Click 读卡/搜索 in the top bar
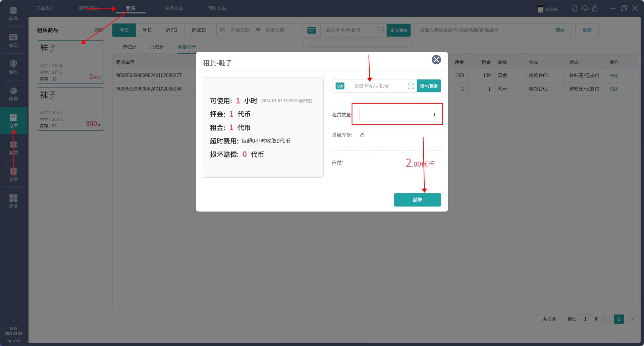Image resolution: width=644 pixels, height=346 pixels. (399, 30)
